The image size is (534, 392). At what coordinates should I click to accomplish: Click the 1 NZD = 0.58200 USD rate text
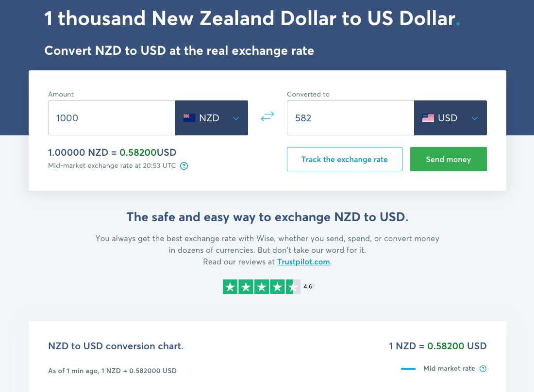point(437,346)
